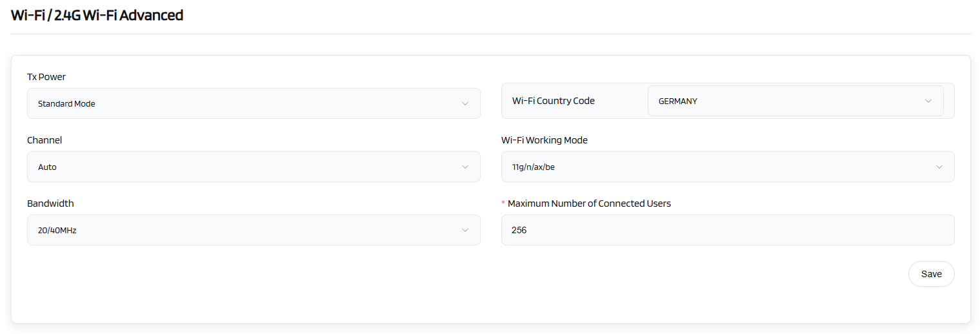The width and height of the screenshot is (980, 334).
Task: Expand the dropdown showing 20/40MHz
Action: (x=245, y=230)
